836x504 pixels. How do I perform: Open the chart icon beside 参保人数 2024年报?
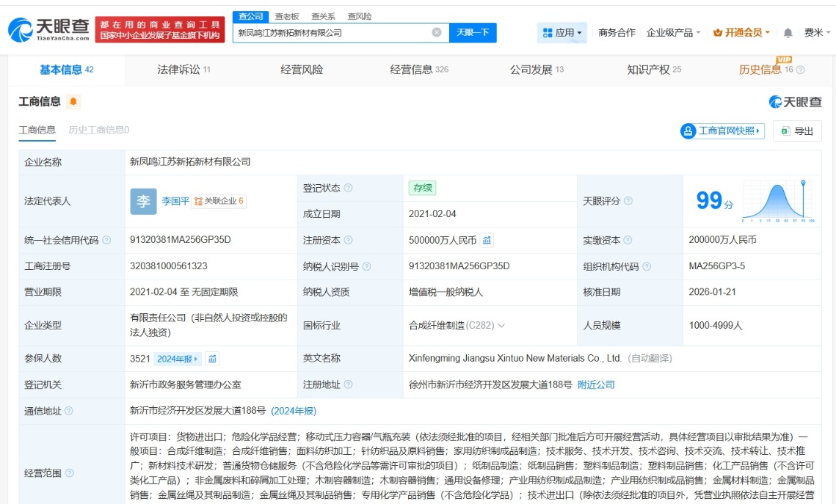(x=212, y=359)
